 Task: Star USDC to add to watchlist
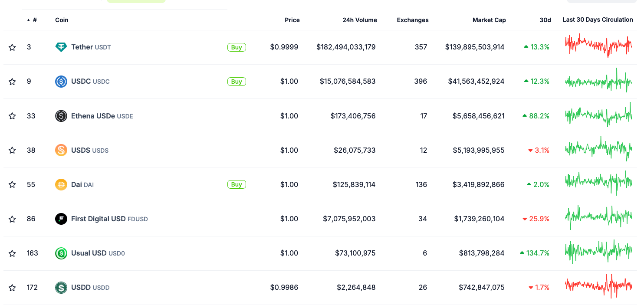pos(12,82)
